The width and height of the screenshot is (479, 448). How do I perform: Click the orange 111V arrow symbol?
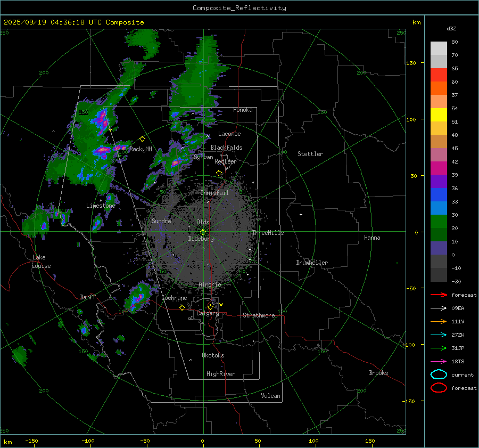pos(438,321)
